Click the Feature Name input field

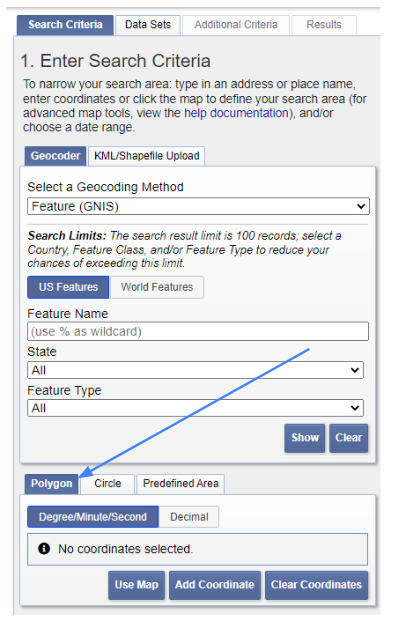(x=198, y=331)
